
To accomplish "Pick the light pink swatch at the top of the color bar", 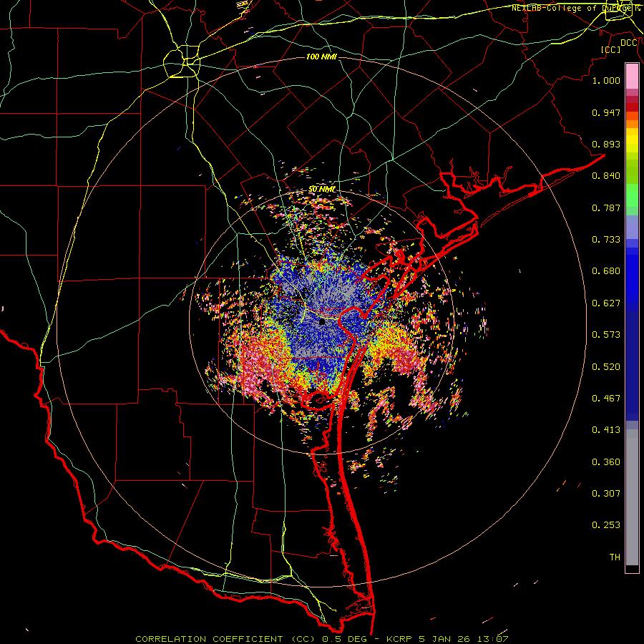I will (632, 77).
